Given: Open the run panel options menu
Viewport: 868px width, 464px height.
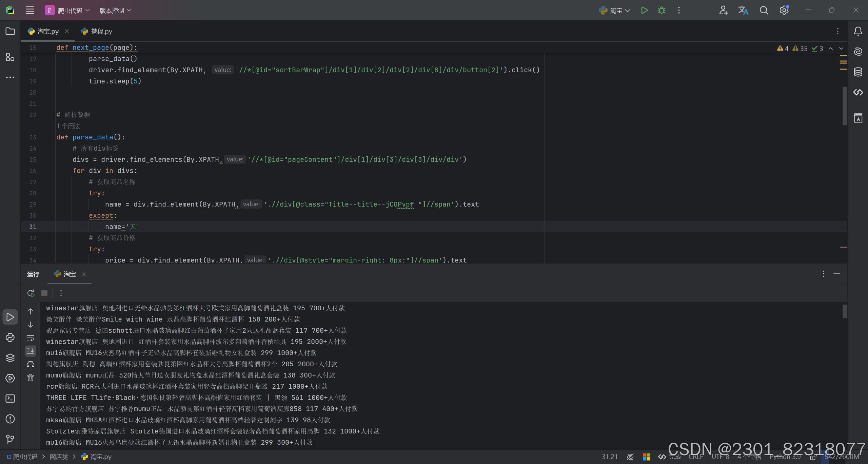Looking at the screenshot, I should coord(824,274).
